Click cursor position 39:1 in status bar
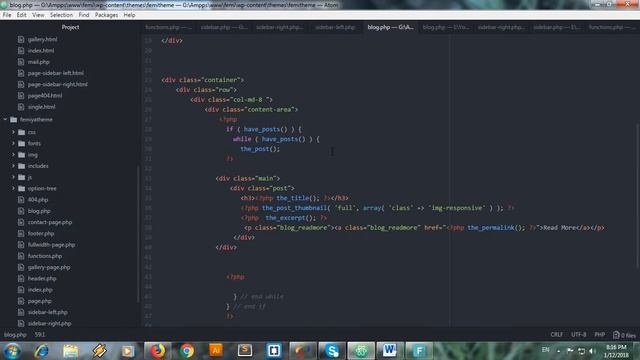This screenshot has width=640, height=360. 40,334
